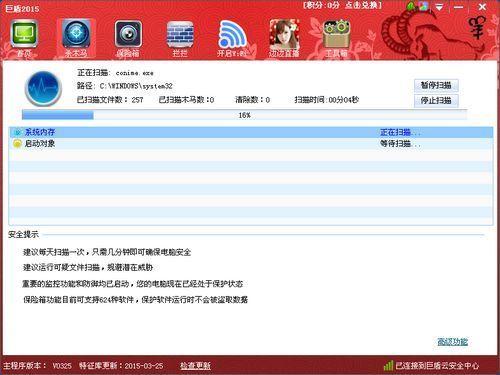Select the 杀木马 trojan scan icon
The height and width of the screenshot is (375, 500).
tap(76, 38)
